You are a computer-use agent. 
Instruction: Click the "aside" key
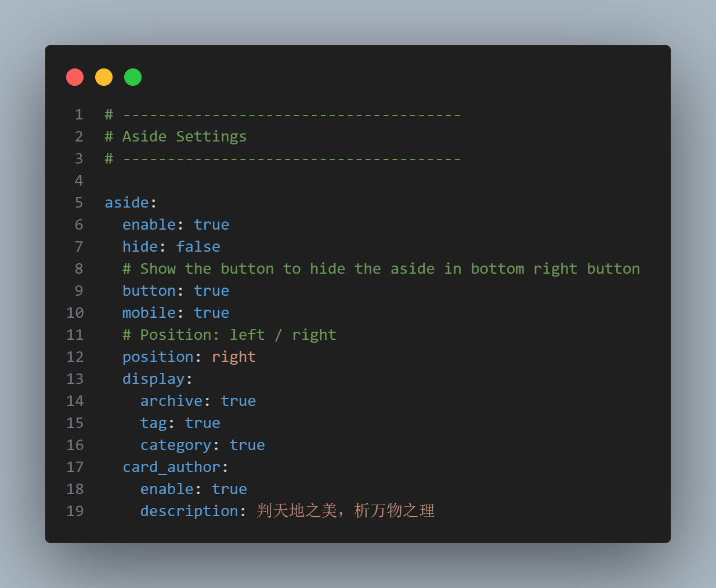click(x=126, y=202)
